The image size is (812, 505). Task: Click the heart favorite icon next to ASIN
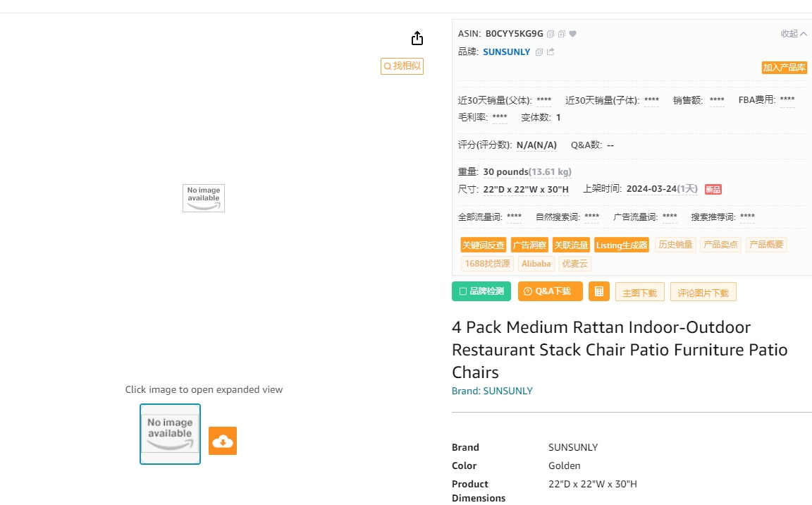point(573,34)
